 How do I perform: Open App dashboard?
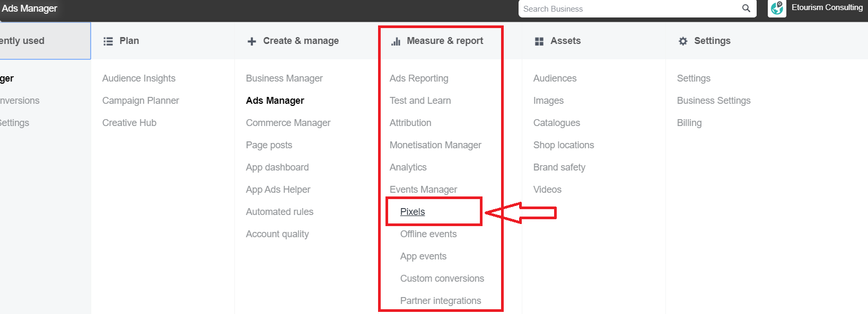277,167
